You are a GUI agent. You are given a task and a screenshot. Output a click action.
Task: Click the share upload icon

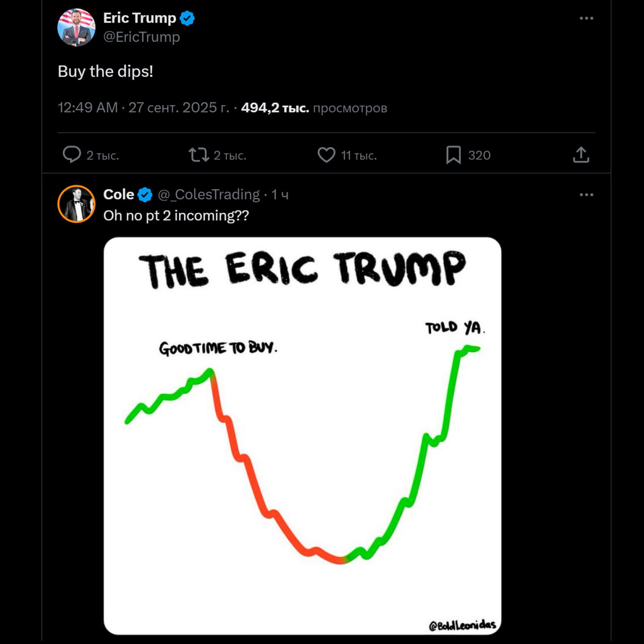[x=581, y=154]
